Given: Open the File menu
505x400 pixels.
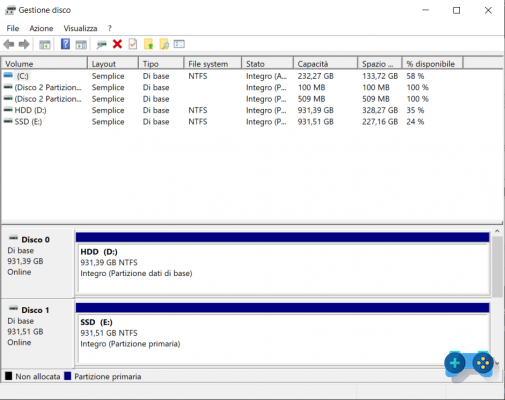Looking at the screenshot, I should 13,28.
